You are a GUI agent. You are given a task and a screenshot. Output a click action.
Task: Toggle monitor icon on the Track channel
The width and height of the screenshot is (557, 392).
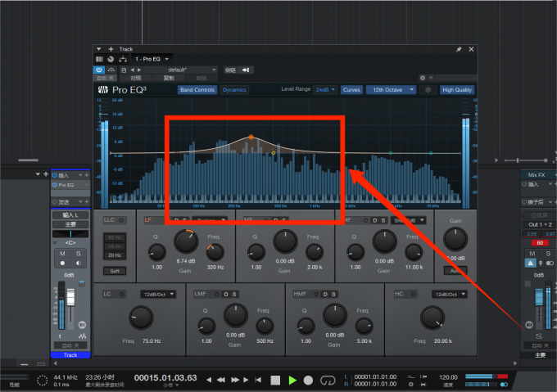pyautogui.click(x=78, y=264)
